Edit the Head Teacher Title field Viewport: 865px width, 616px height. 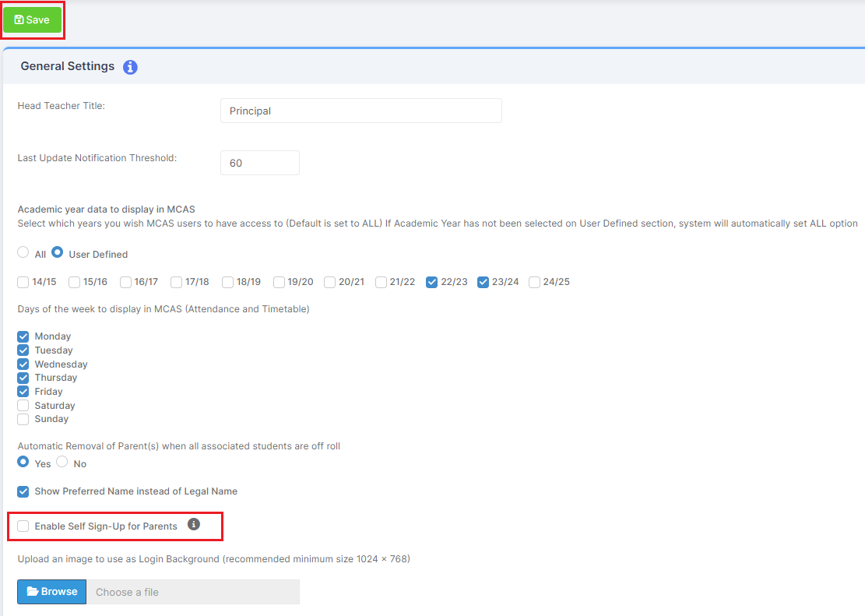click(361, 111)
